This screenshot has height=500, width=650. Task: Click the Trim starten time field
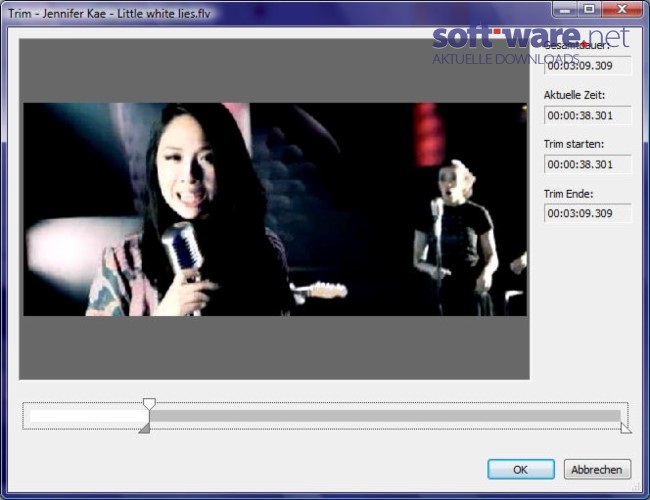tap(587, 164)
